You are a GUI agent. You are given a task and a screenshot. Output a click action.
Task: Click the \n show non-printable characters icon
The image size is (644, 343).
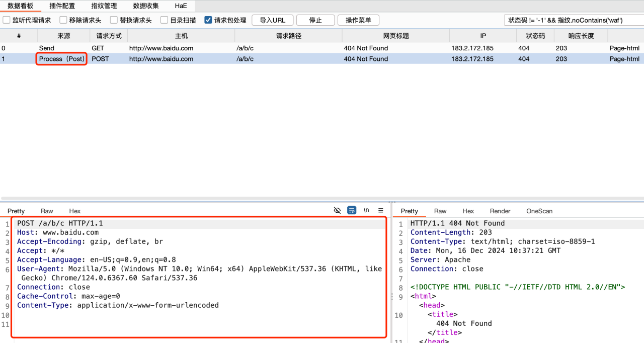coord(366,210)
